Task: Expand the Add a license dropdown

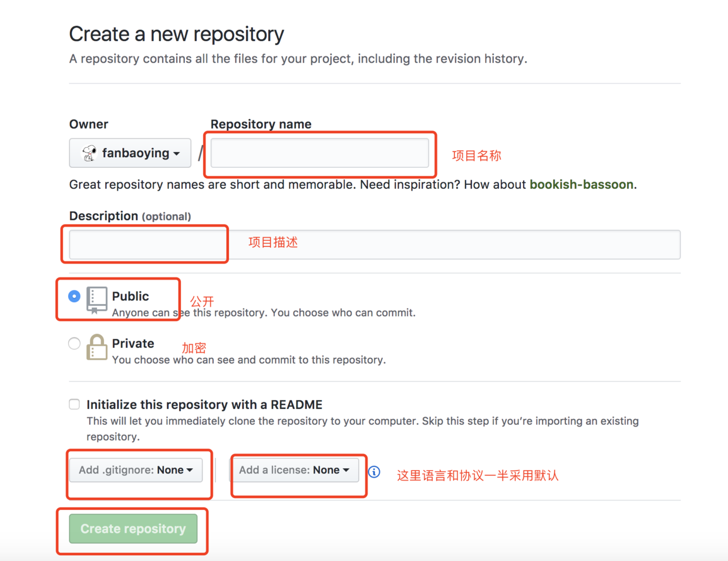Action: click(294, 470)
